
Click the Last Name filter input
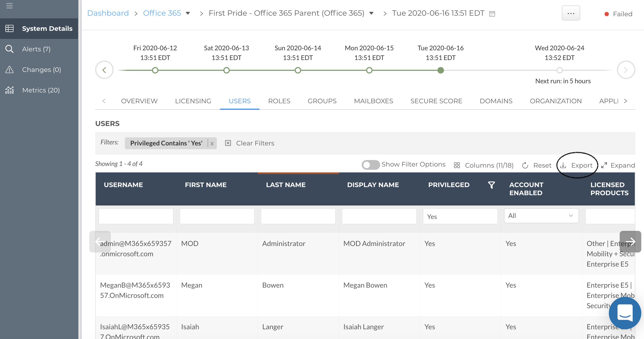tap(298, 216)
